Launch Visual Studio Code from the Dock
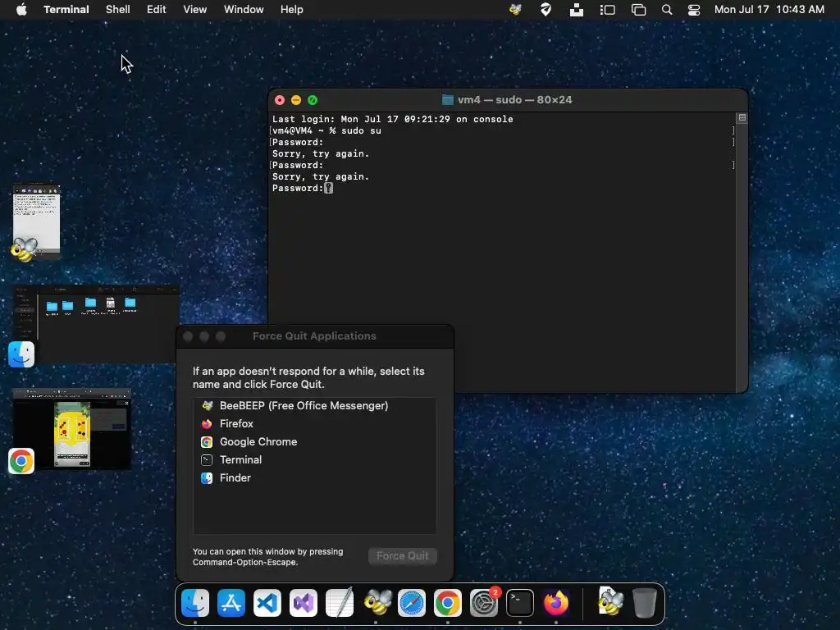Viewport: 840px width, 630px height. (x=267, y=603)
